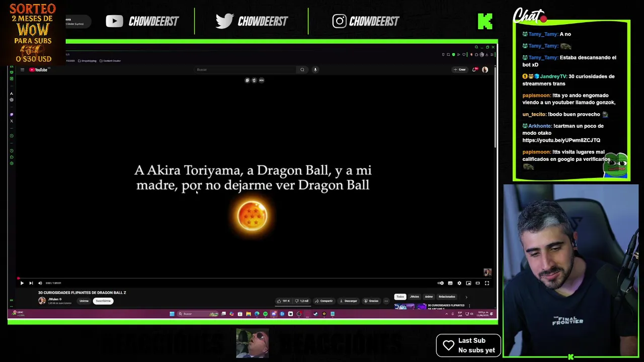The width and height of the screenshot is (644, 362).
Task: Open Instagram ChowdeerST banner link
Action: 366,21
